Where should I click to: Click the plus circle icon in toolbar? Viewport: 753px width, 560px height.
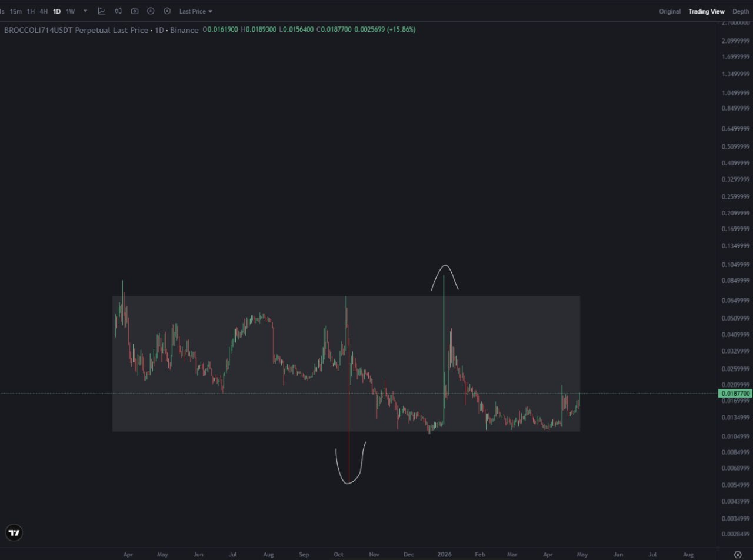click(x=151, y=11)
